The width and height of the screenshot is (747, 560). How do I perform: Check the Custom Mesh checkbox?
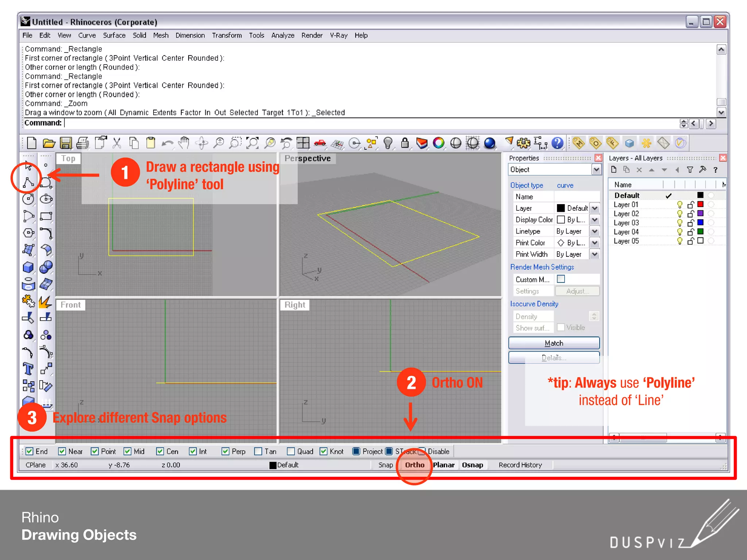point(561,279)
